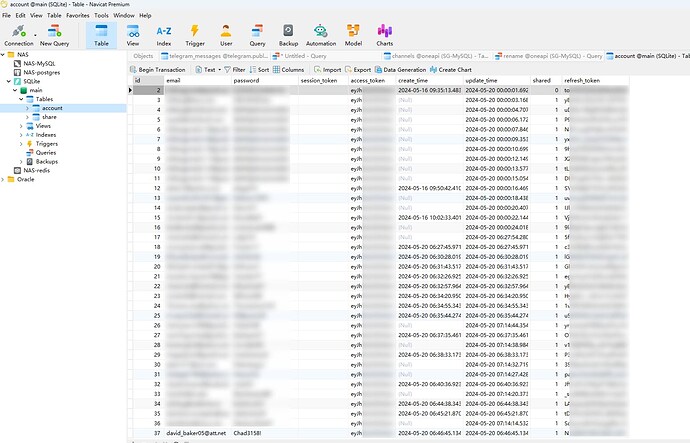Switch to channels @oneapi table tab
This screenshot has width=690, height=443.
click(436, 56)
